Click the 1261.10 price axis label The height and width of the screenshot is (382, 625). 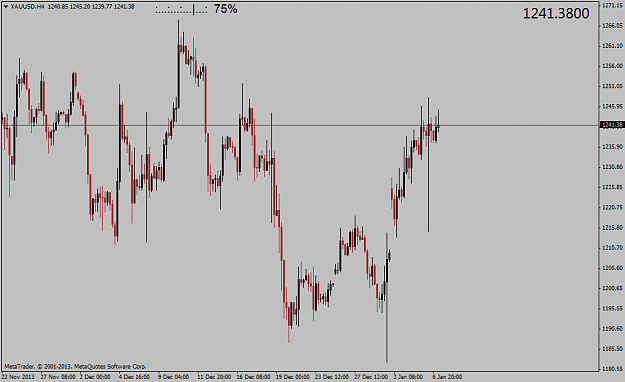[x=613, y=46]
